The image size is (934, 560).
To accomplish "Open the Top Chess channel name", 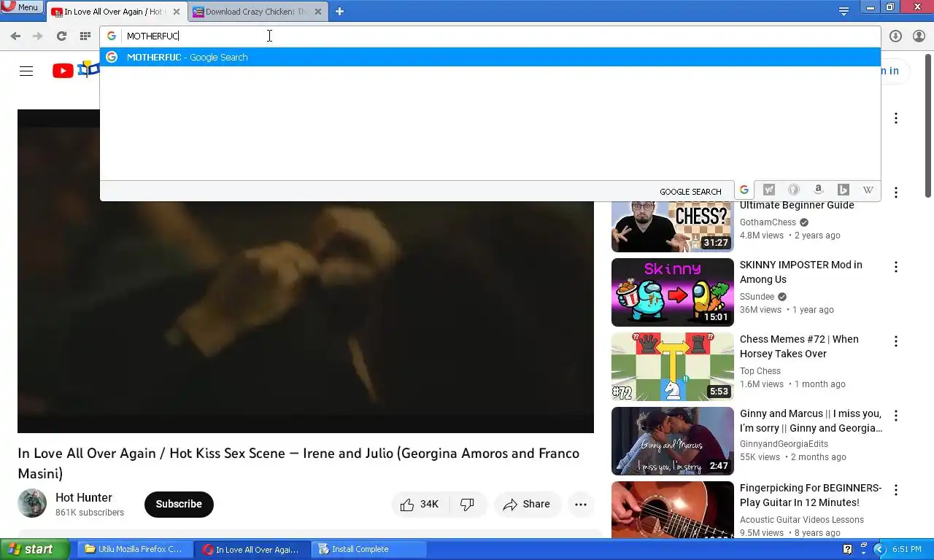I will tap(760, 371).
